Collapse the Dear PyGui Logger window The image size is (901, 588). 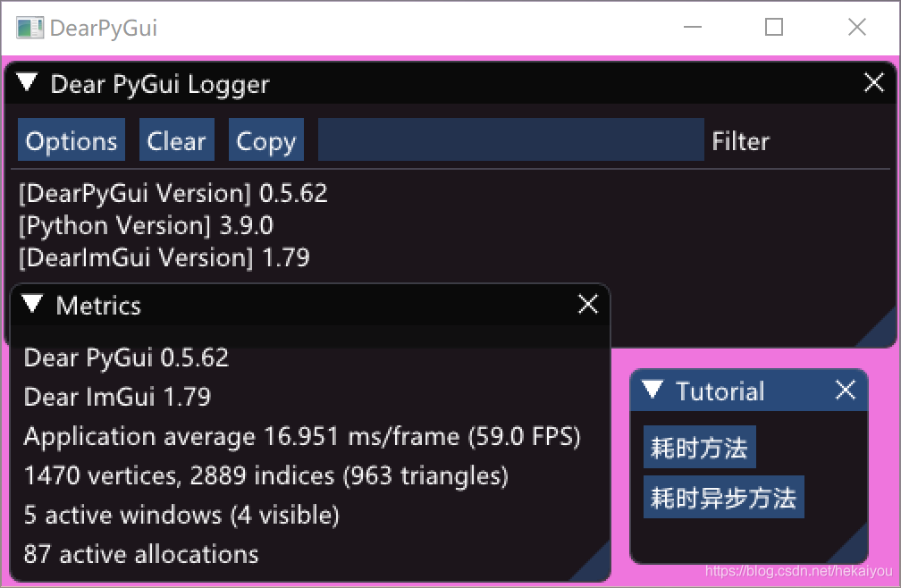tap(27, 83)
